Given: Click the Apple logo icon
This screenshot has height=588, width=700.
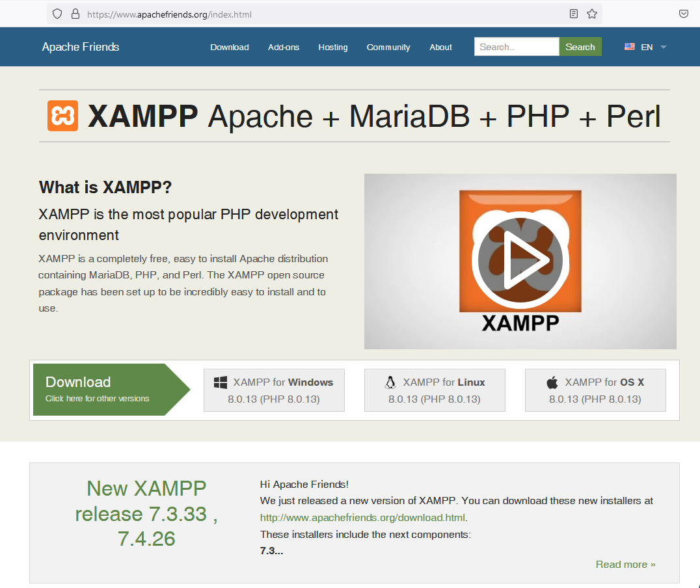Looking at the screenshot, I should tap(552, 382).
